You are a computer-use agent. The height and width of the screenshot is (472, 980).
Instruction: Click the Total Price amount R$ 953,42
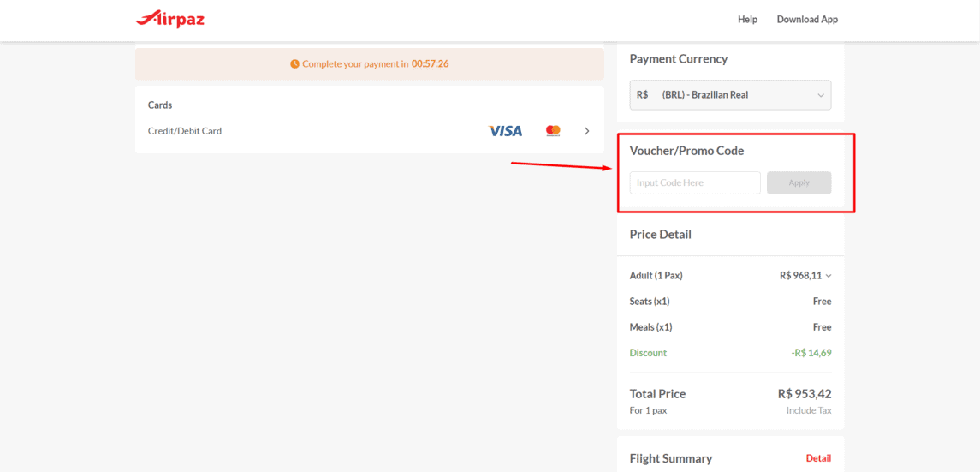pos(805,394)
